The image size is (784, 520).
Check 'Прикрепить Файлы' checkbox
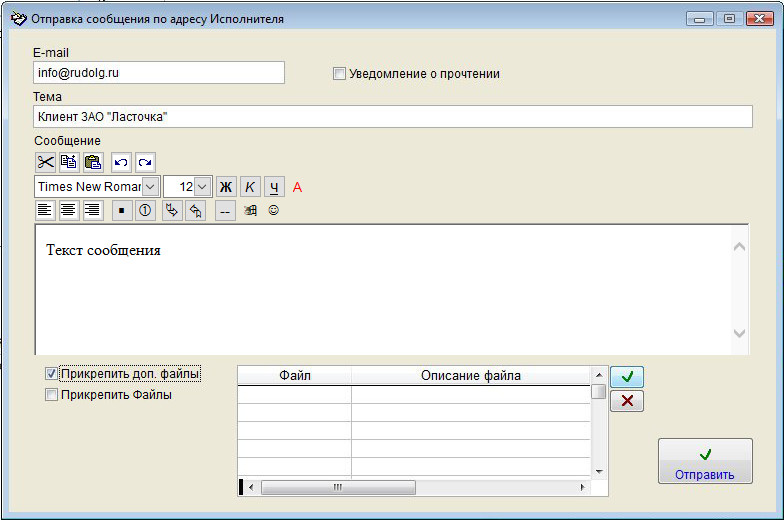click(52, 395)
